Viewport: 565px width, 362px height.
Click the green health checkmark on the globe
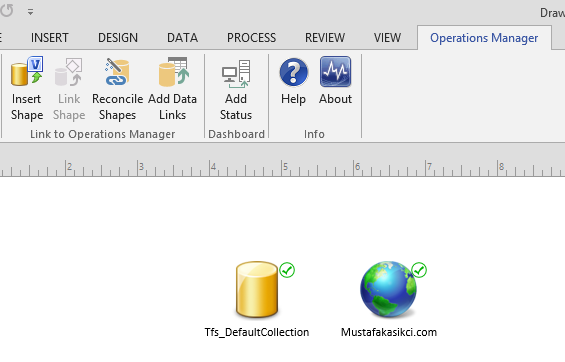point(419,270)
